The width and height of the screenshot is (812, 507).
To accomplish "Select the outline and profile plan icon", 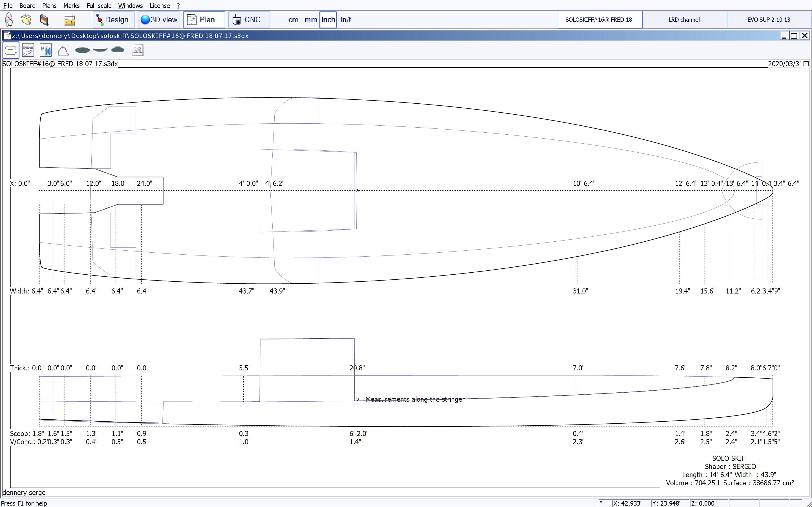I will tap(10, 50).
